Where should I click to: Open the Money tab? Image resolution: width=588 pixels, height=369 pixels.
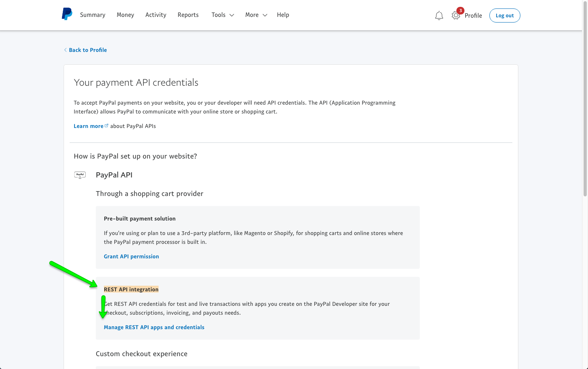pyautogui.click(x=125, y=15)
